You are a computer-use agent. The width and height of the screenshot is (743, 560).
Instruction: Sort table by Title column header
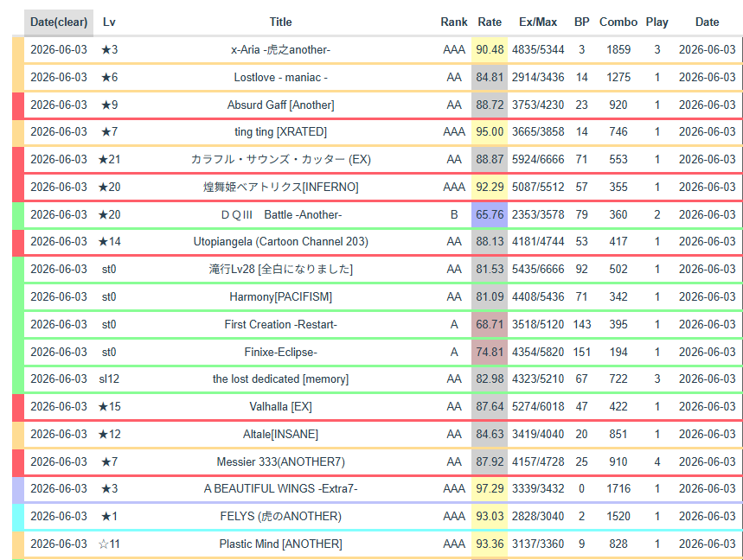[280, 22]
